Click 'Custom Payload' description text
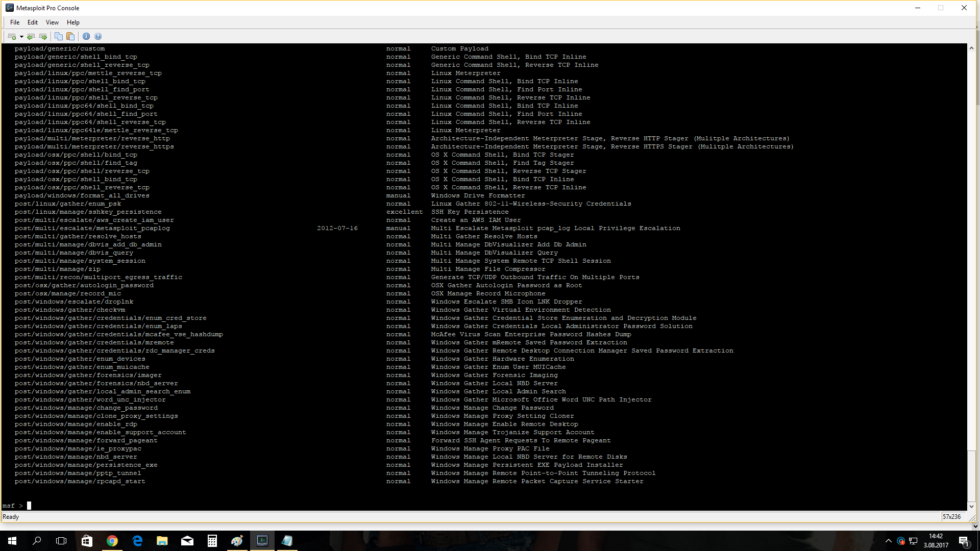Image resolution: width=980 pixels, height=551 pixels. [460, 49]
